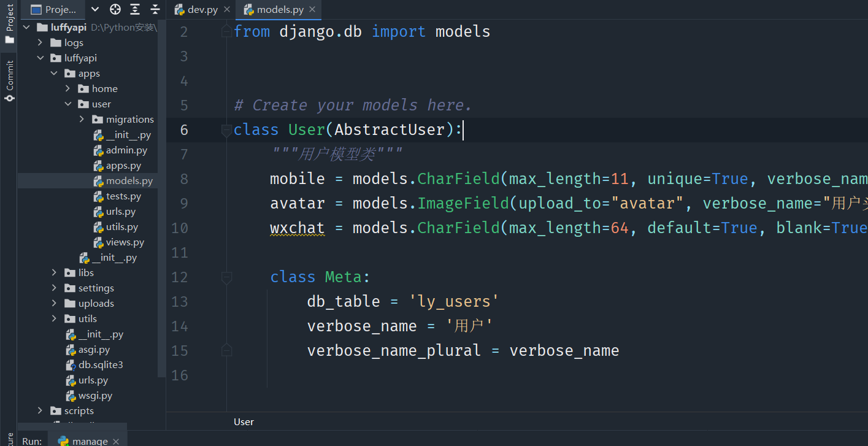The height and width of the screenshot is (446, 868).
Task: Select admin.py in the project tree
Action: tap(126, 150)
